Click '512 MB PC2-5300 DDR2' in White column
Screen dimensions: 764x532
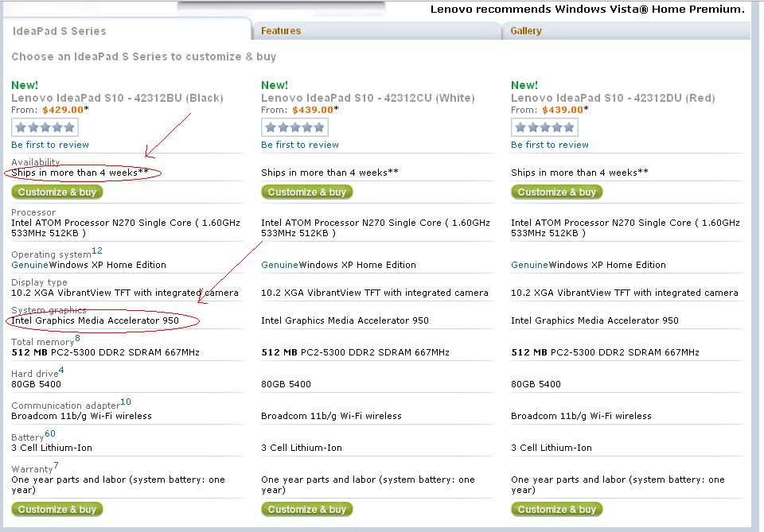(x=355, y=352)
